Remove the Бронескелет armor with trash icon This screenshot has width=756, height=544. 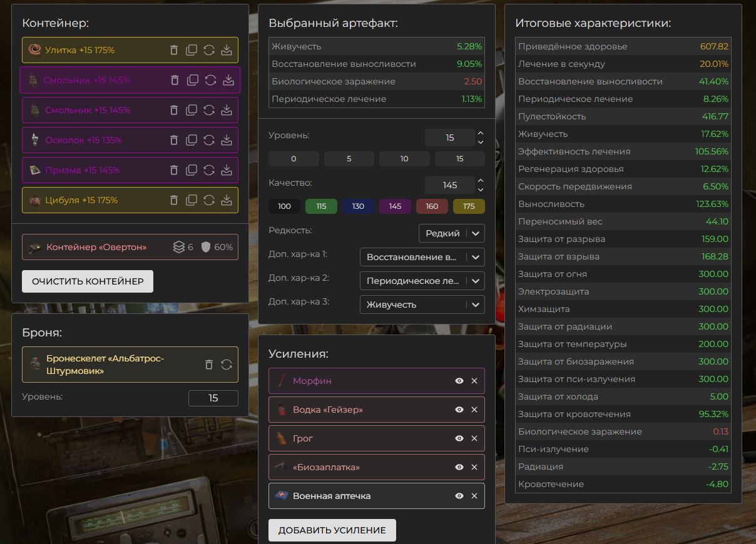(x=209, y=365)
